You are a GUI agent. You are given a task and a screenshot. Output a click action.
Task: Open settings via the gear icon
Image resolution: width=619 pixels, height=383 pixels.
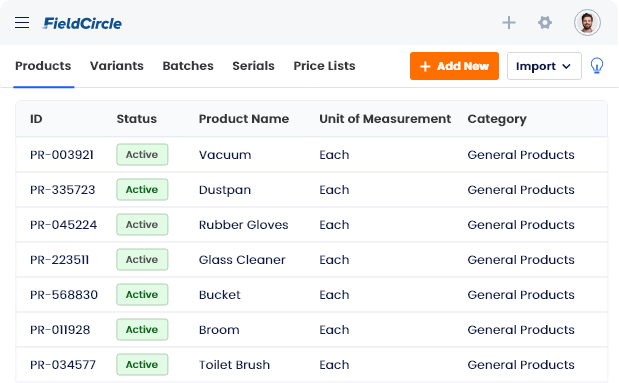coord(545,23)
